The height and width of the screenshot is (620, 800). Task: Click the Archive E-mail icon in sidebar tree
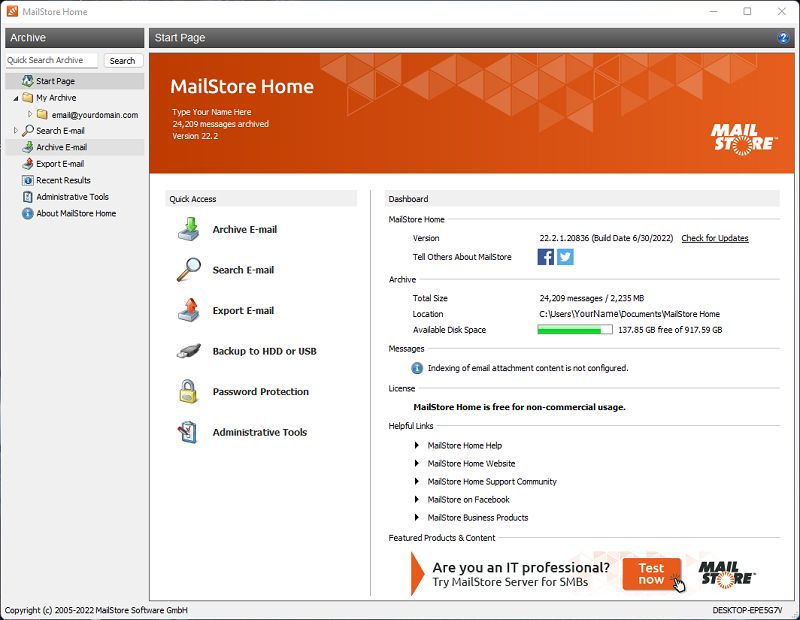tap(28, 147)
